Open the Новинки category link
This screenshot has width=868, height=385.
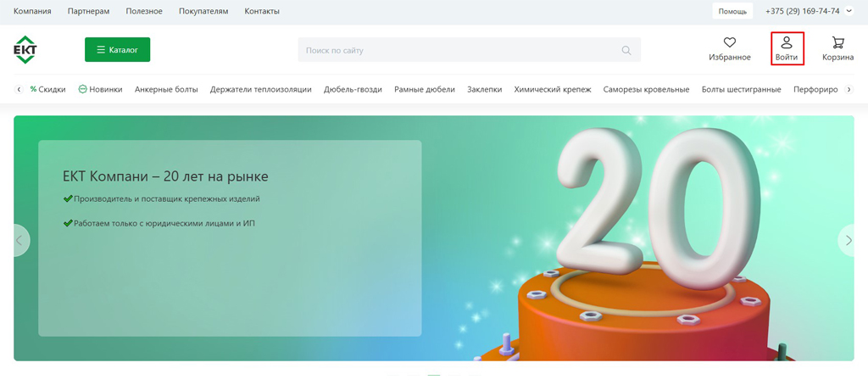tap(100, 89)
